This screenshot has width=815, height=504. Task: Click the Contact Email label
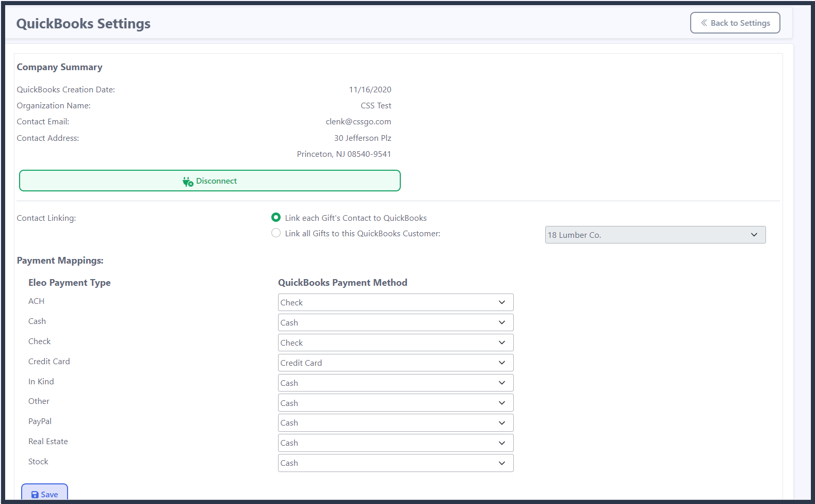coord(43,122)
